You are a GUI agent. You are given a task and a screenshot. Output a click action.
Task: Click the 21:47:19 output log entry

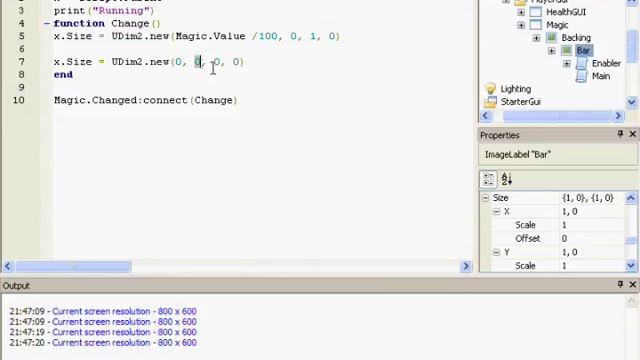tap(103, 332)
